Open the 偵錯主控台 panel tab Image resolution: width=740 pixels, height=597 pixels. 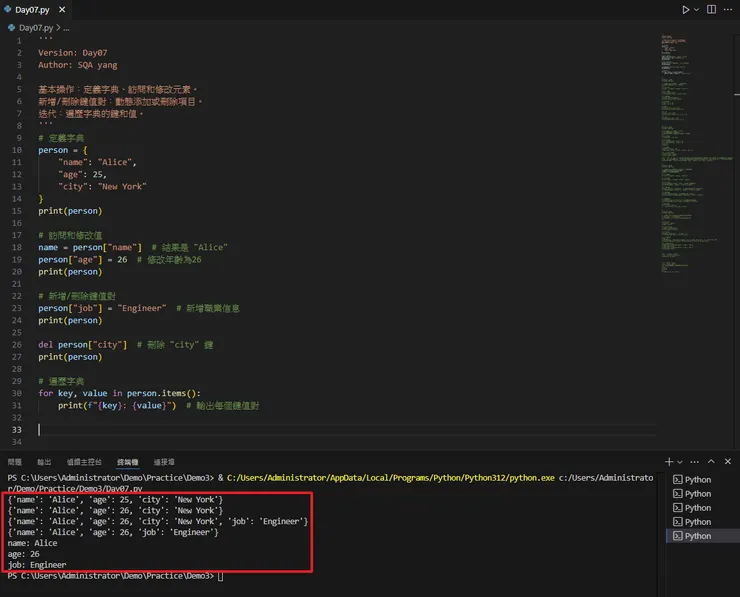tap(84, 462)
